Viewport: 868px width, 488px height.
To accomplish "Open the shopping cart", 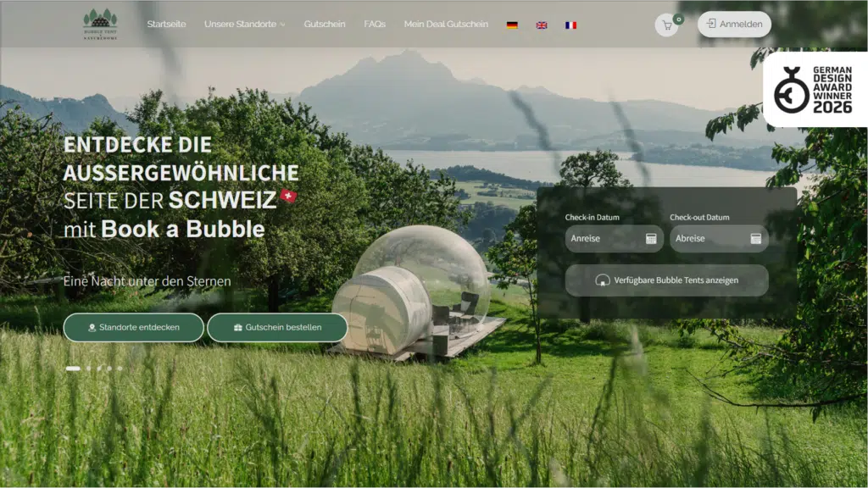I will [666, 25].
